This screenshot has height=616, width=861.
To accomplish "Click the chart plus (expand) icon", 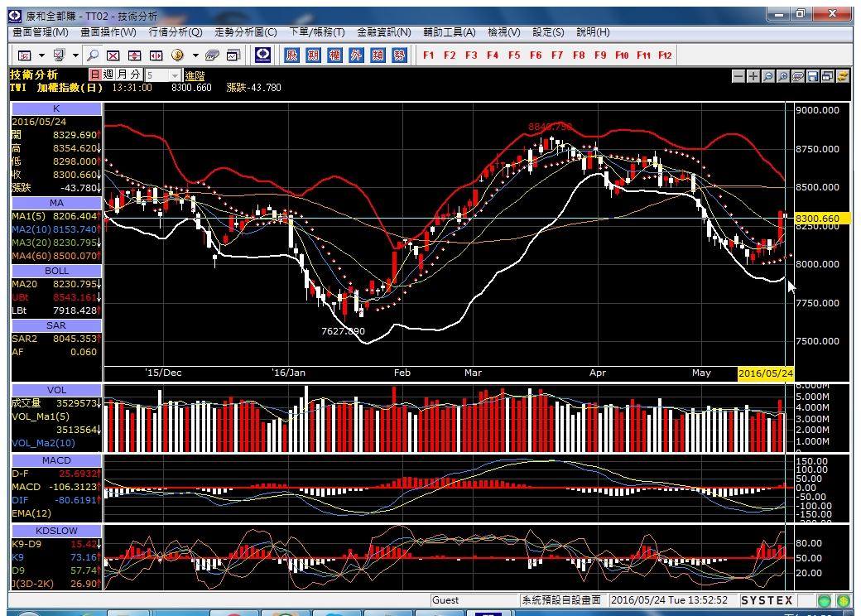I will pyautogui.click(x=753, y=76).
